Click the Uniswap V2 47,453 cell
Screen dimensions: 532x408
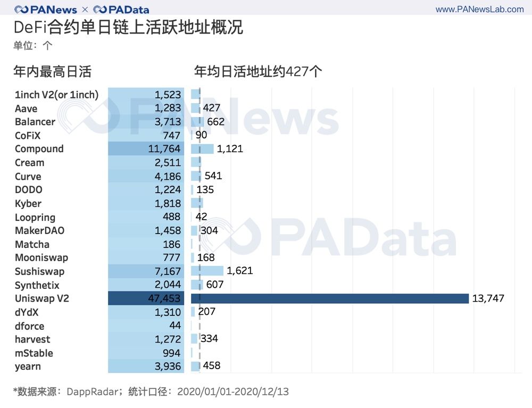click(x=146, y=298)
